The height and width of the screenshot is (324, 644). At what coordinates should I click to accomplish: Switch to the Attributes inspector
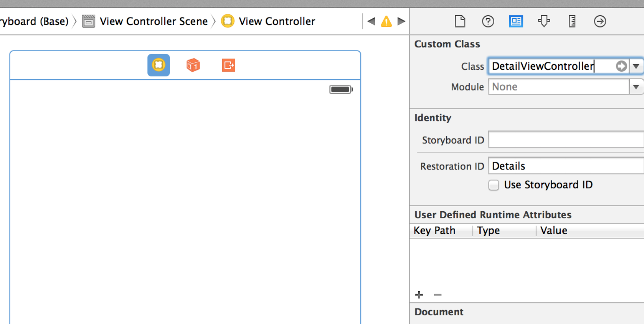(544, 21)
